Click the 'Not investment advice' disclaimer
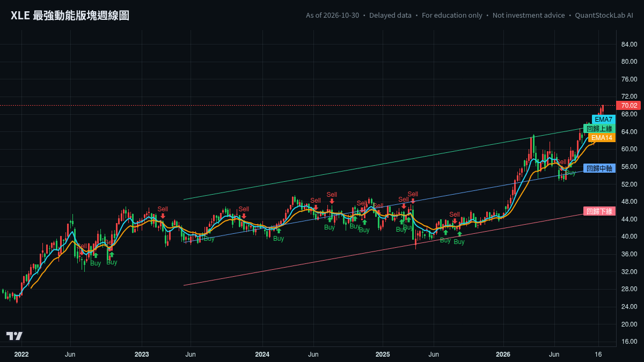Viewport: 644px width, 362px height. coord(529,16)
